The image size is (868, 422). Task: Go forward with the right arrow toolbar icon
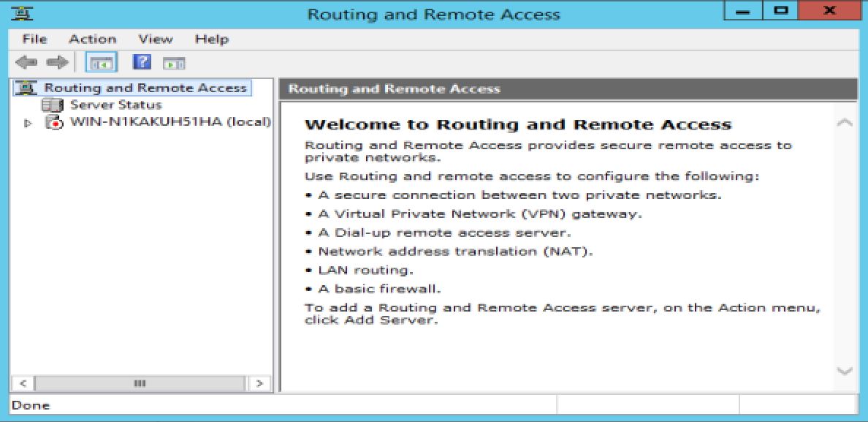click(56, 63)
